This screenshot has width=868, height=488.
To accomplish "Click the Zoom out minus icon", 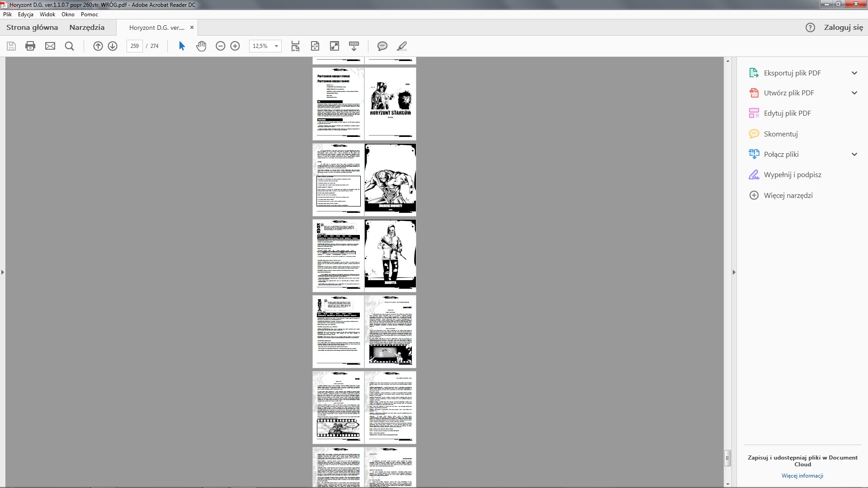I will tap(220, 46).
